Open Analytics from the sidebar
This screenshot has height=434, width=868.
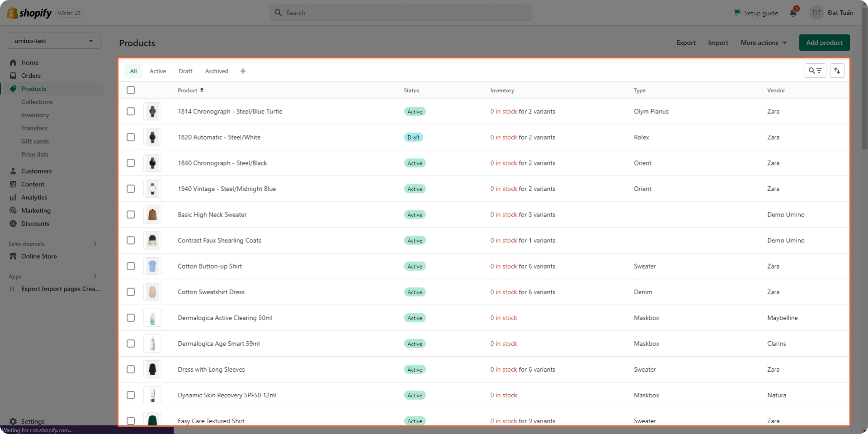point(34,197)
